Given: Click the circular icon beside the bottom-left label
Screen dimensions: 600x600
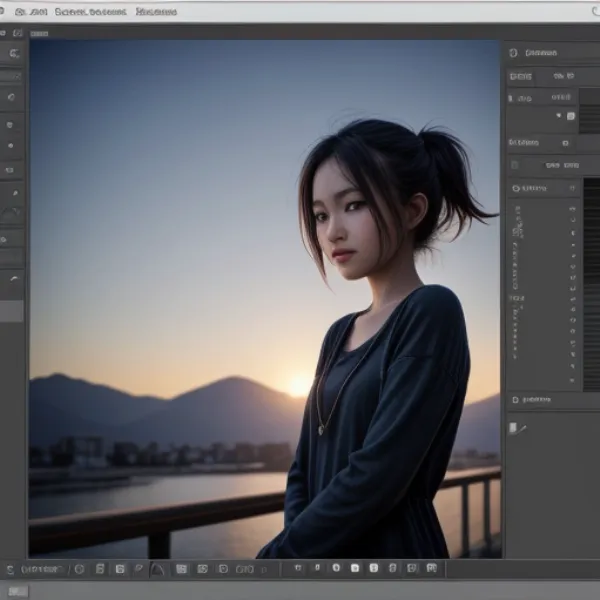Looking at the screenshot, I should (x=79, y=569).
